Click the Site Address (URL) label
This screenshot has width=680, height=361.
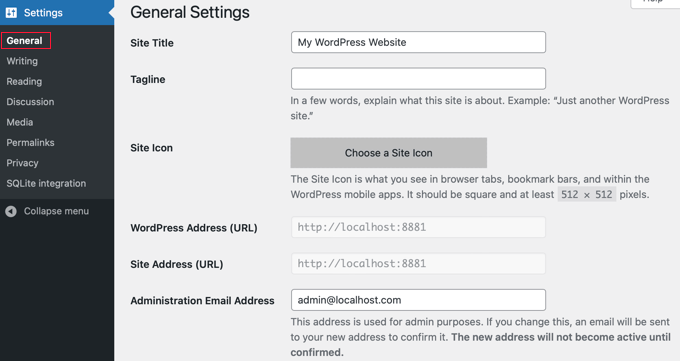click(177, 264)
